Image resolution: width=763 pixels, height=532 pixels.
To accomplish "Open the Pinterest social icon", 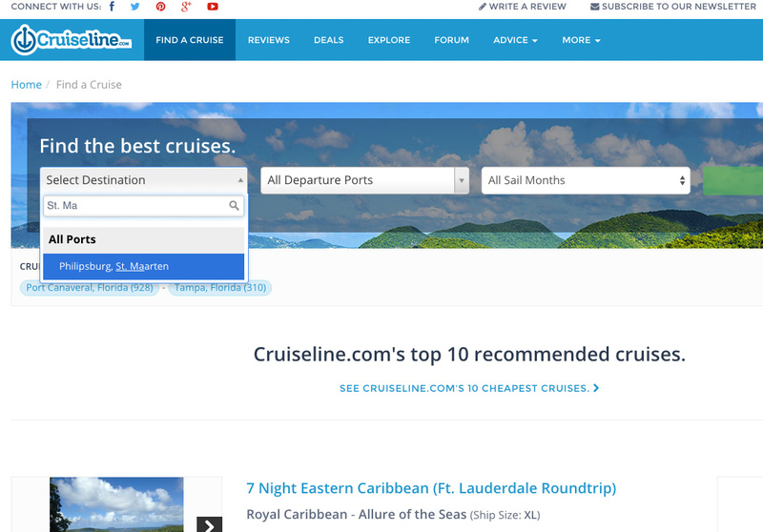I will [x=160, y=7].
